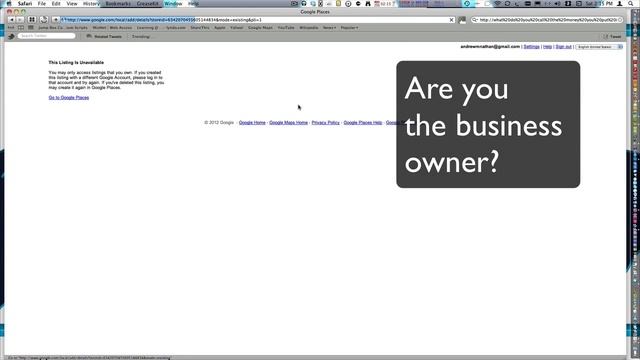Click the Safari forward button
The width and height of the screenshot is (640, 360).
[20, 20]
